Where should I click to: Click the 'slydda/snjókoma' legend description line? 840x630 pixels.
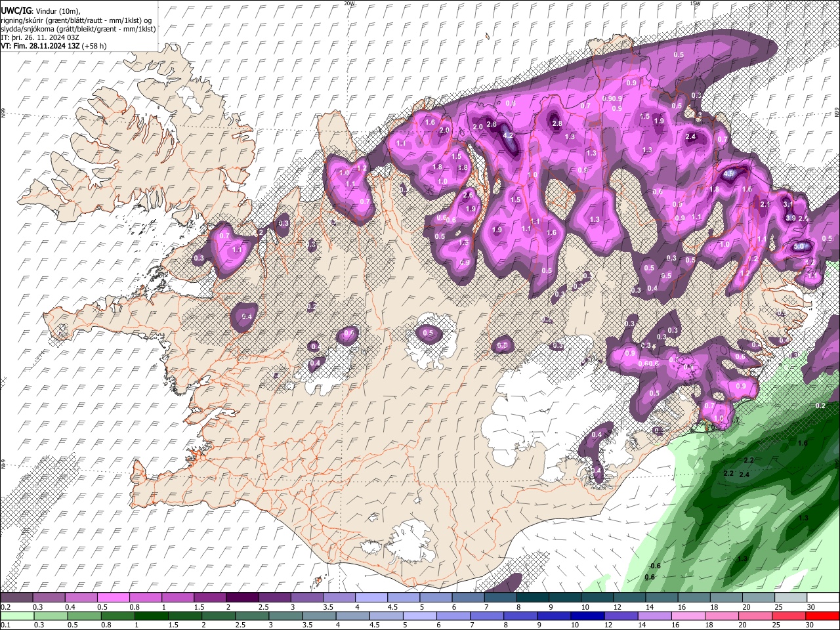pyautogui.click(x=78, y=29)
